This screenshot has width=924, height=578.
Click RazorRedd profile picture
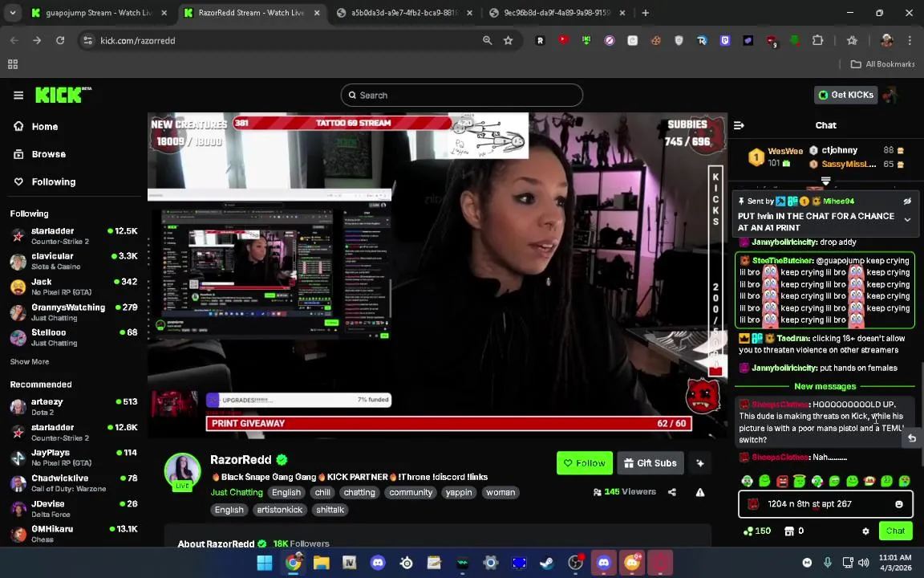tap(182, 471)
